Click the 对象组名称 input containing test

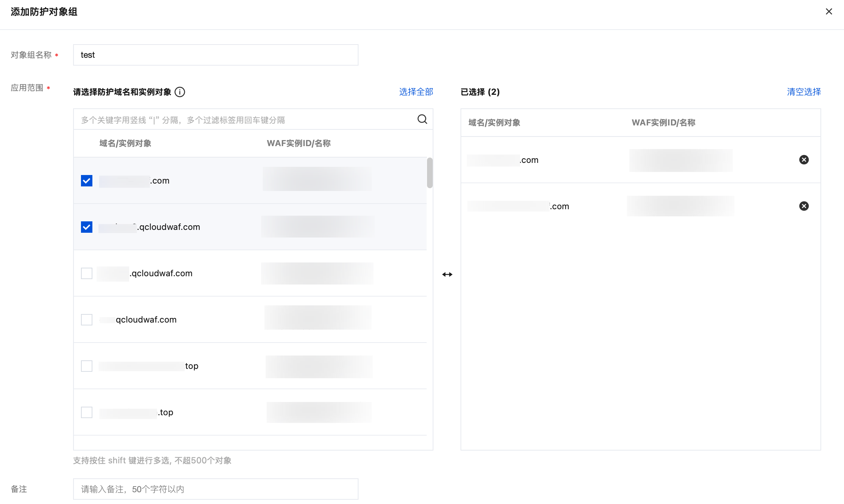click(x=215, y=55)
